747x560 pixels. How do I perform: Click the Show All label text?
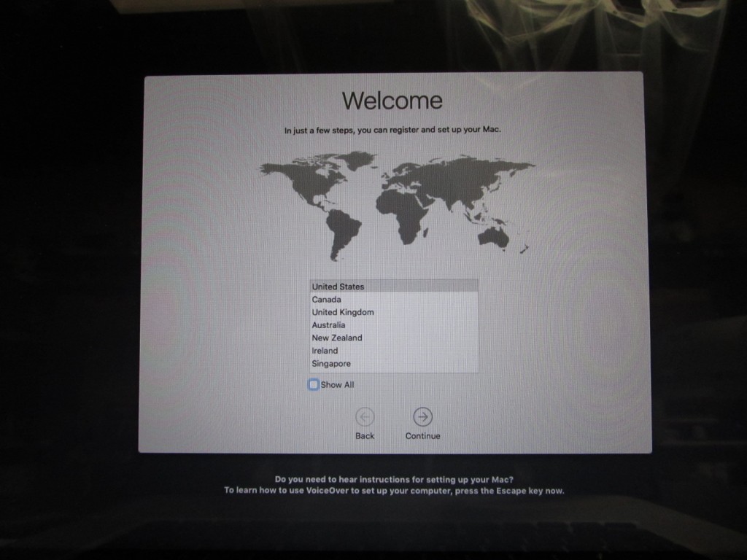[x=337, y=384]
